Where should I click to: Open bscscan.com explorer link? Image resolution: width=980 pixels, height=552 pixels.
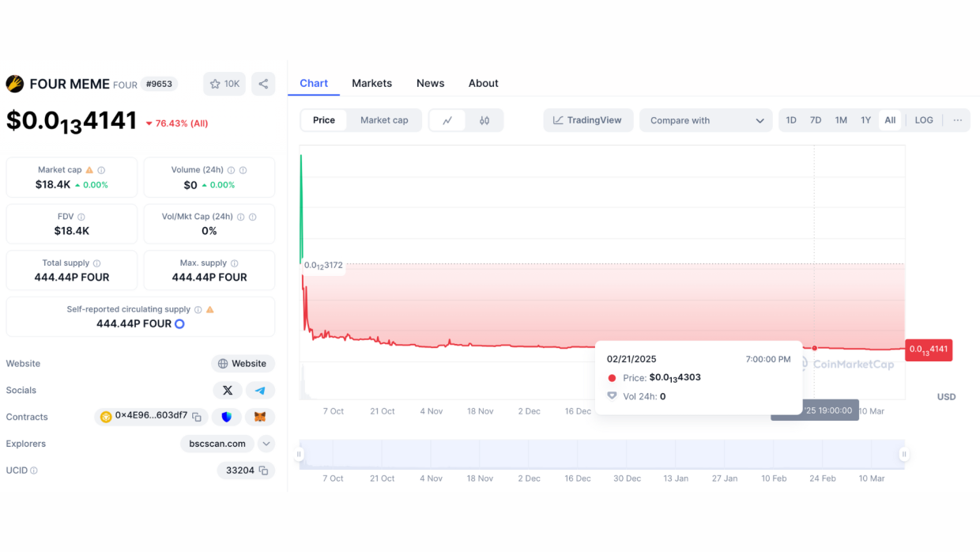(217, 444)
